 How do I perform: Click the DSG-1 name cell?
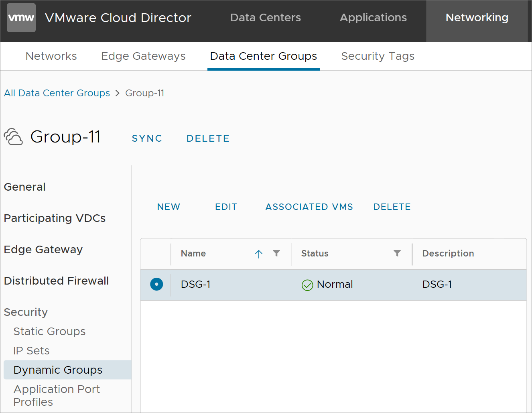click(x=196, y=285)
